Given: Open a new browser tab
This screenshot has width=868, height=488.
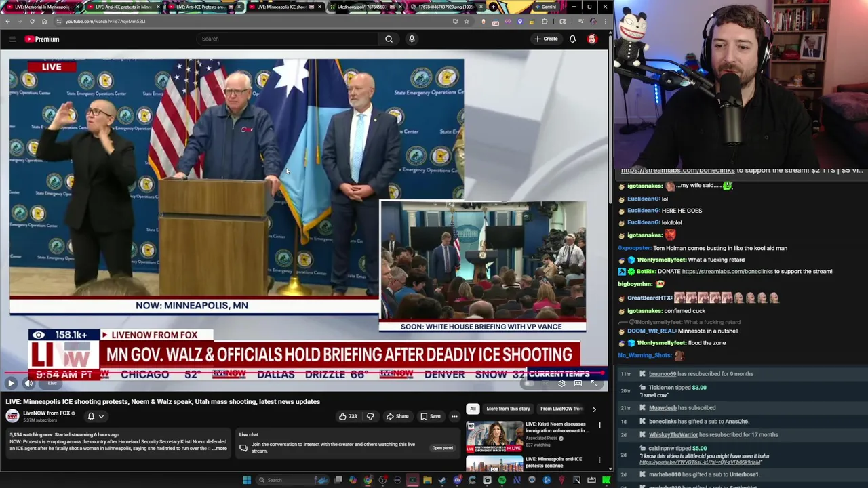Looking at the screenshot, I should point(494,7).
